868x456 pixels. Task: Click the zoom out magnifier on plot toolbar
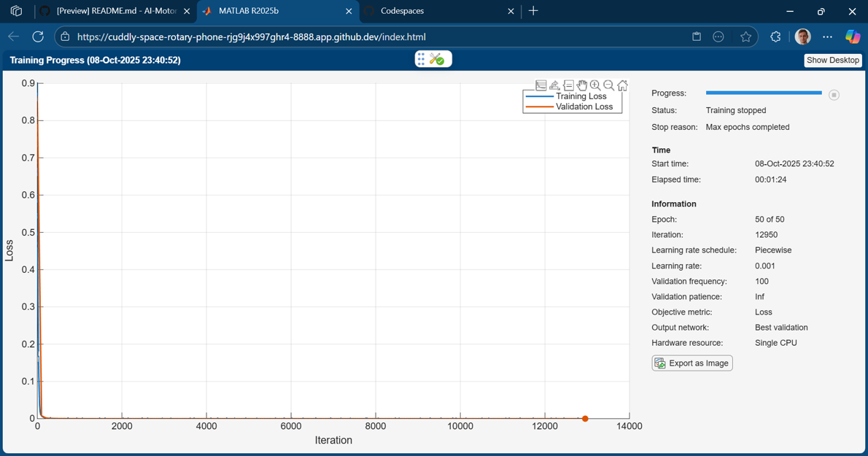[x=609, y=85]
